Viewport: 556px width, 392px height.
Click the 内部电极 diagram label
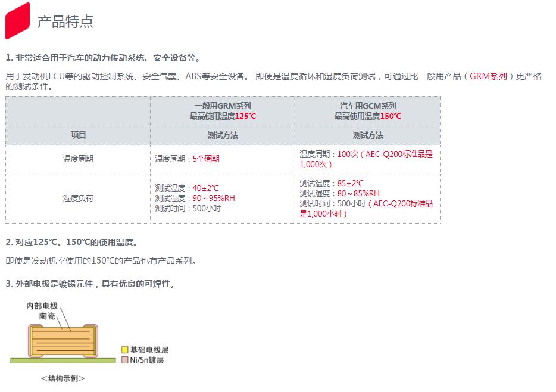coord(42,306)
